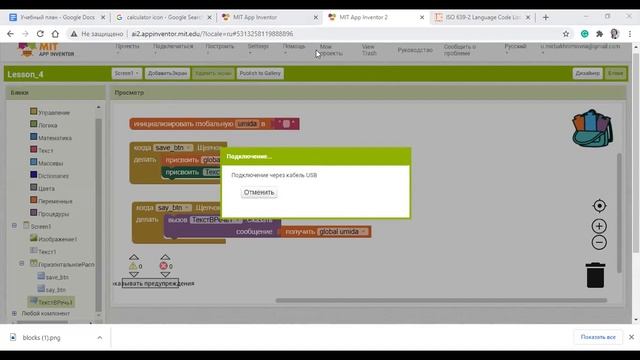This screenshot has width=640, height=360.
Task: Go to previous error arrow
Action: click(165, 257)
